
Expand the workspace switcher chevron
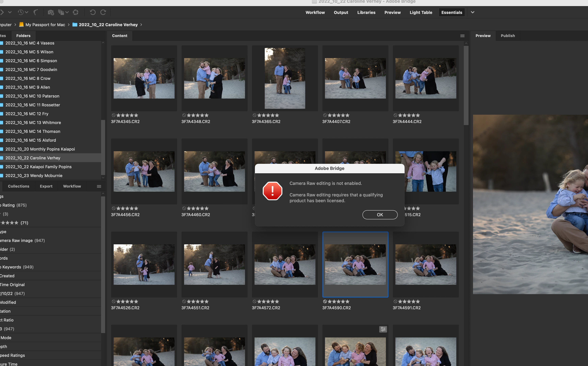click(473, 12)
